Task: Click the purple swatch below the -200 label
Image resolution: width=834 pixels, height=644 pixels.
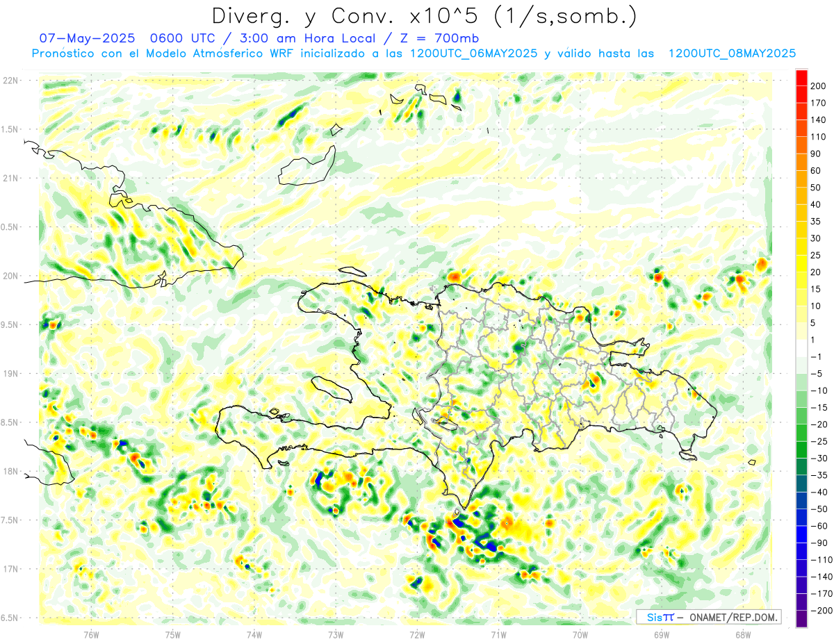Action: tap(801, 619)
